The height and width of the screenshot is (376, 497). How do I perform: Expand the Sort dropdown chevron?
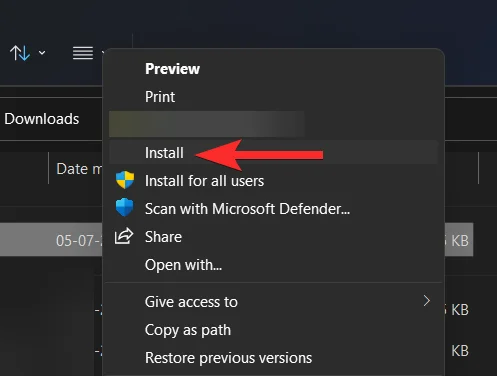point(42,53)
